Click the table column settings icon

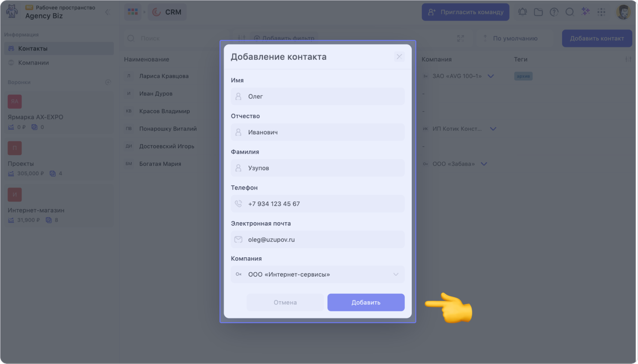click(628, 59)
